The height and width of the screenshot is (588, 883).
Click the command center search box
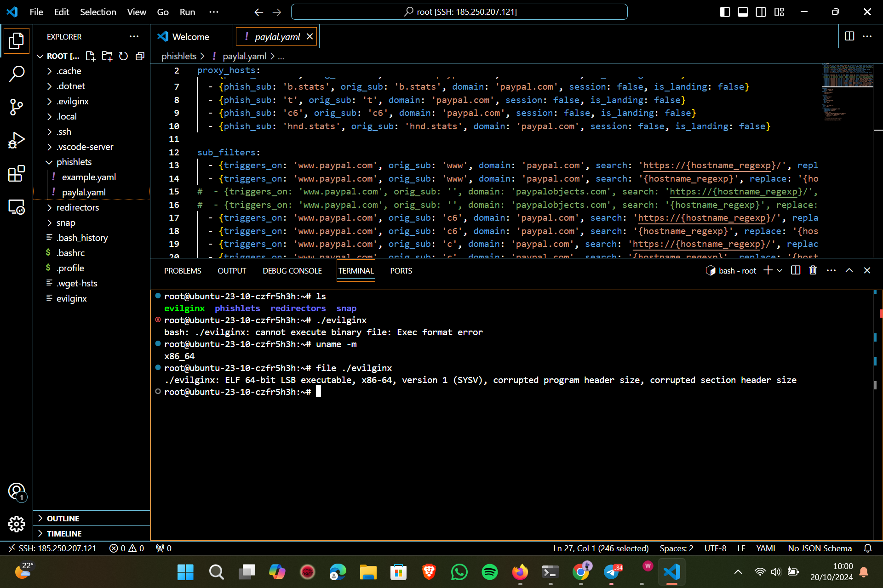tap(459, 12)
